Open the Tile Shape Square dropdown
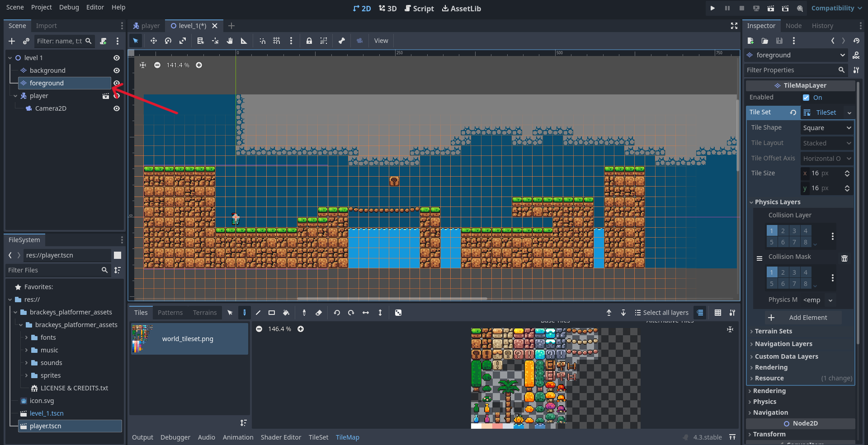The width and height of the screenshot is (868, 445). click(827, 128)
